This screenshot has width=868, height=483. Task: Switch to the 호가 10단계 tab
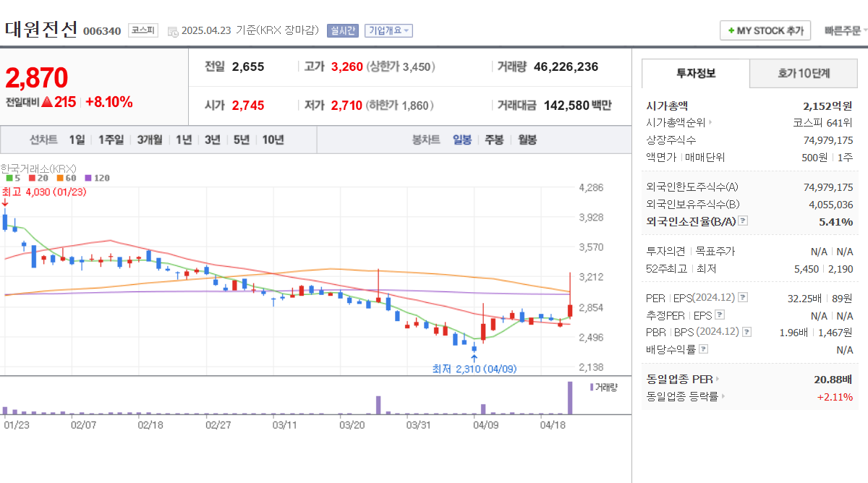pos(804,73)
